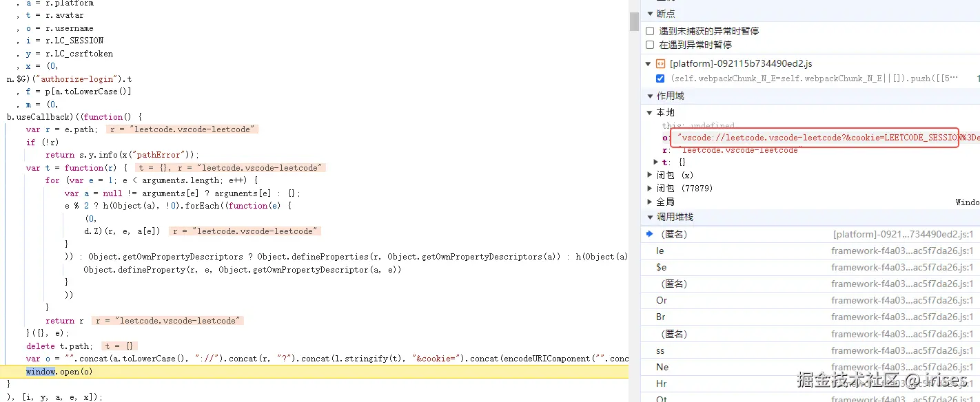Expand the 全局 scope
Screen dimensions: 980x402
[x=649, y=202]
